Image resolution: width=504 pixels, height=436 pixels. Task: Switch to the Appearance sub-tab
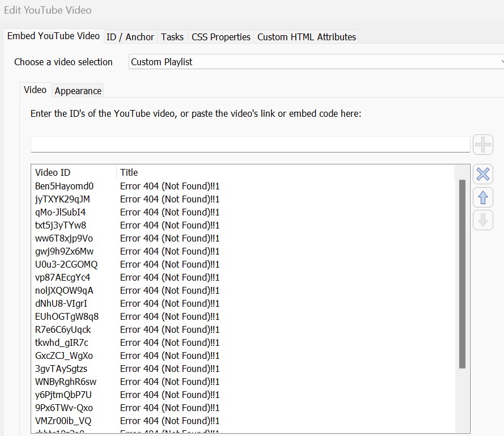pos(78,91)
